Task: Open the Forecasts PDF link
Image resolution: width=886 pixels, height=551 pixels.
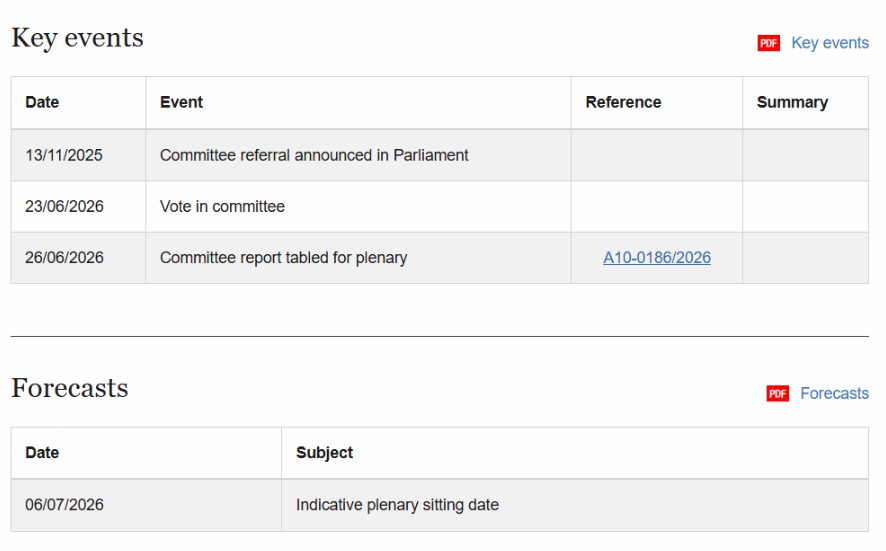Action: [834, 393]
